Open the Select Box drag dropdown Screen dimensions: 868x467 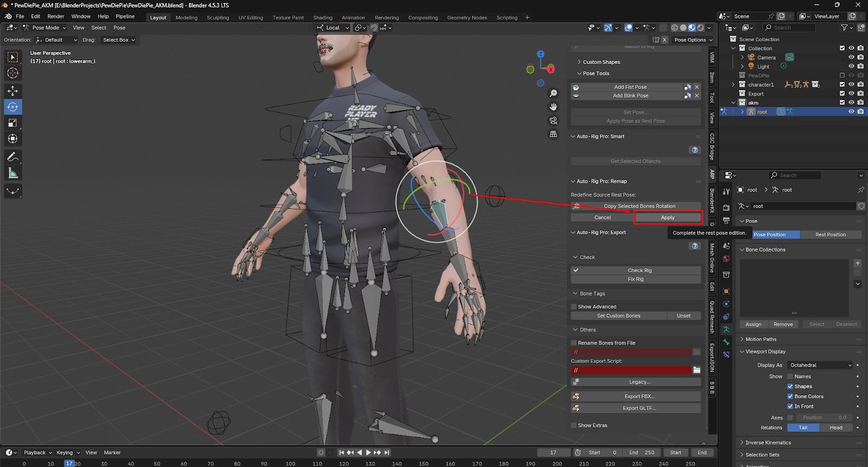click(118, 40)
